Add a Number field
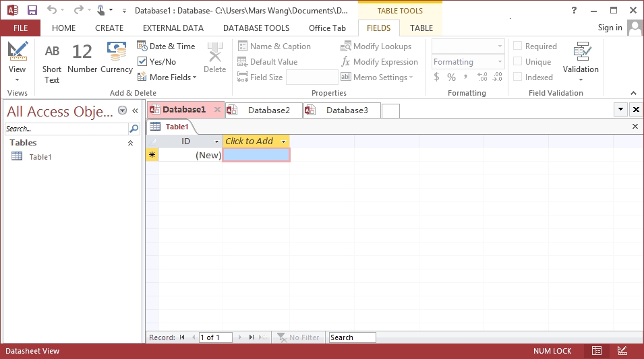 tap(82, 58)
